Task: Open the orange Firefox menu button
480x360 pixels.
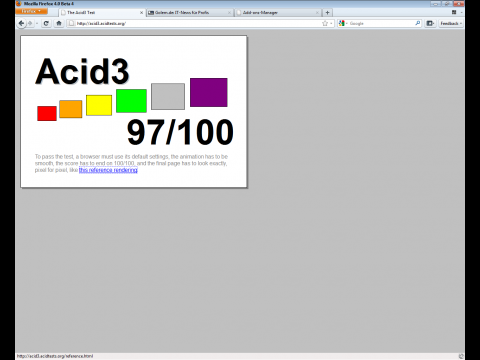Action: click(31, 11)
